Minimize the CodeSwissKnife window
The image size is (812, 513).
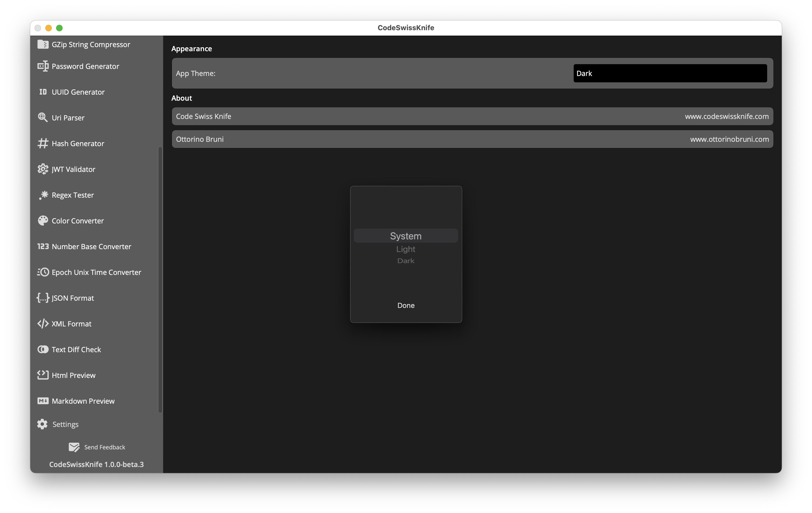tap(49, 28)
